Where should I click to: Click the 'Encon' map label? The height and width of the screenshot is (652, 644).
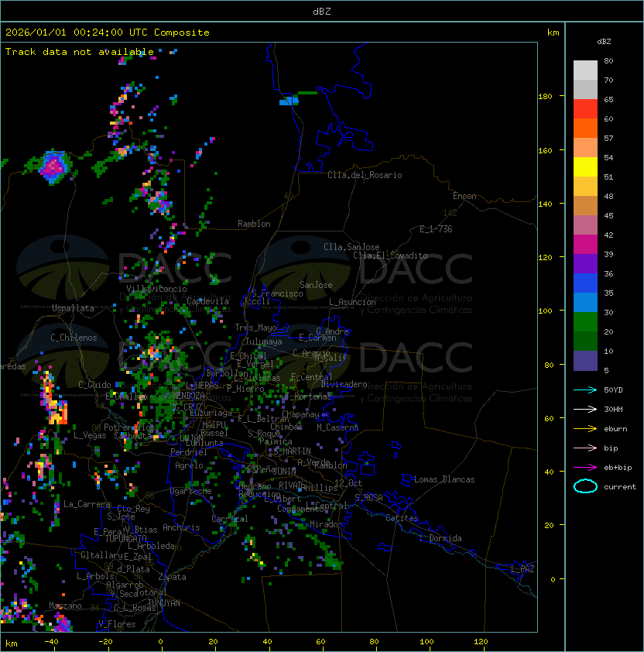pyautogui.click(x=464, y=196)
